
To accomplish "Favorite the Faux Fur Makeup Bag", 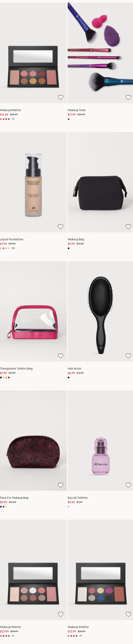I will click(x=61, y=485).
